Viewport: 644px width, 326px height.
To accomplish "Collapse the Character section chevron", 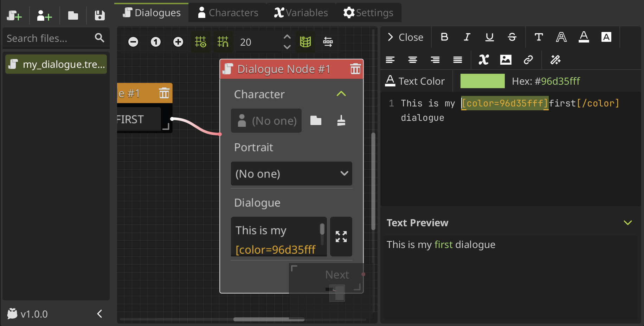I will [x=341, y=94].
